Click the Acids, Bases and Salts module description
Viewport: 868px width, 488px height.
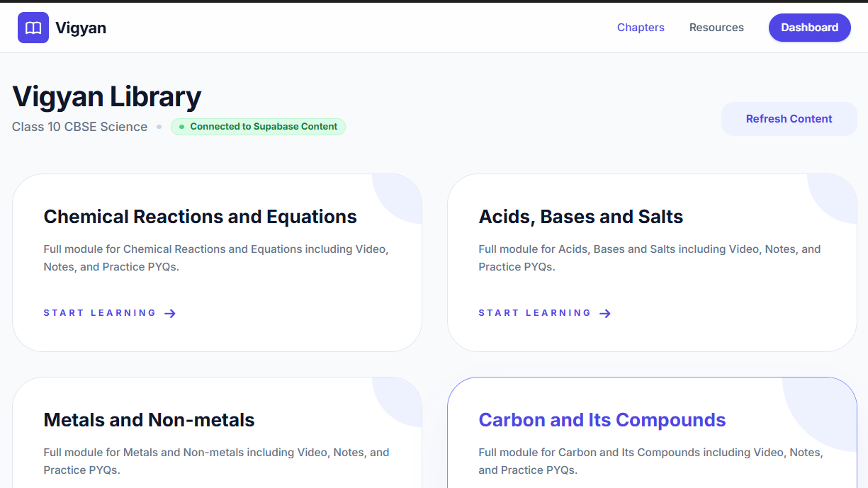[649, 258]
